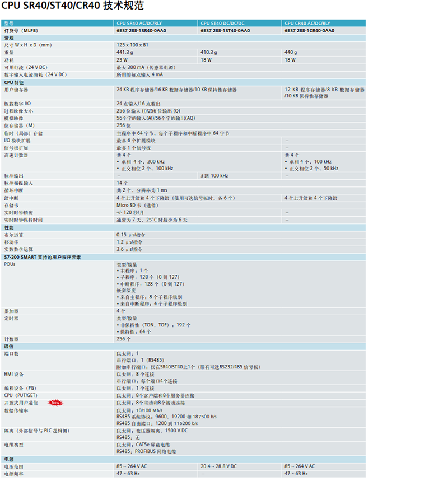Image resolution: width=448 pixels, height=481 pixels.
Task: Click order number 6ES7 288-1CR40-0AA0
Action: (309, 31)
